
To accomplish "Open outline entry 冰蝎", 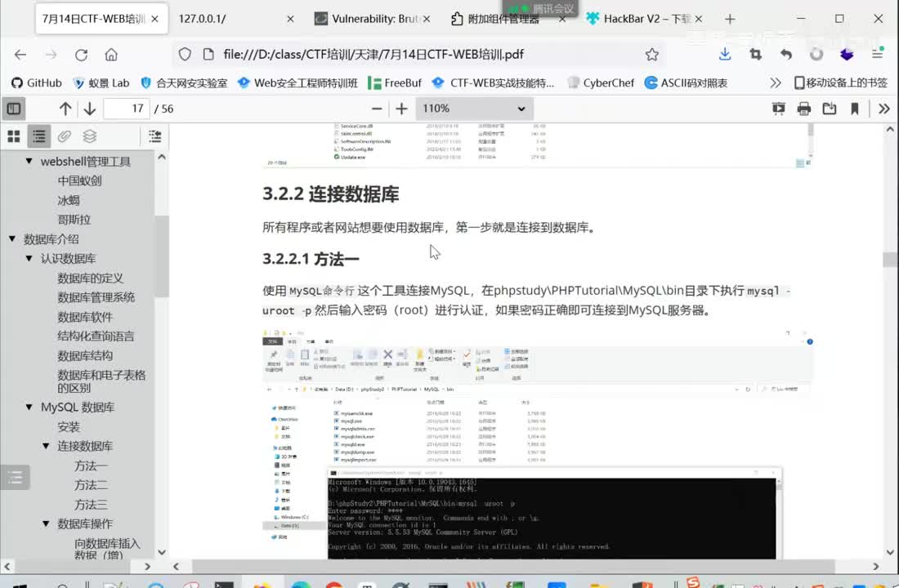I will coord(68,200).
